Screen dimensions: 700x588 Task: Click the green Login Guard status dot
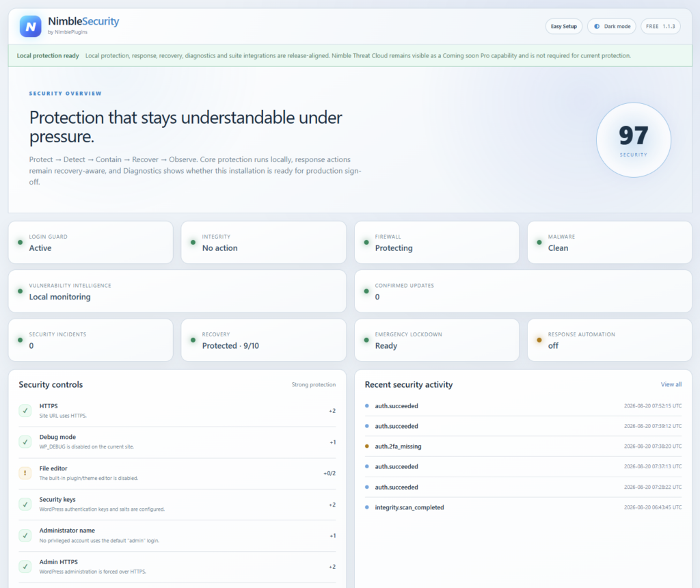[x=20, y=243]
